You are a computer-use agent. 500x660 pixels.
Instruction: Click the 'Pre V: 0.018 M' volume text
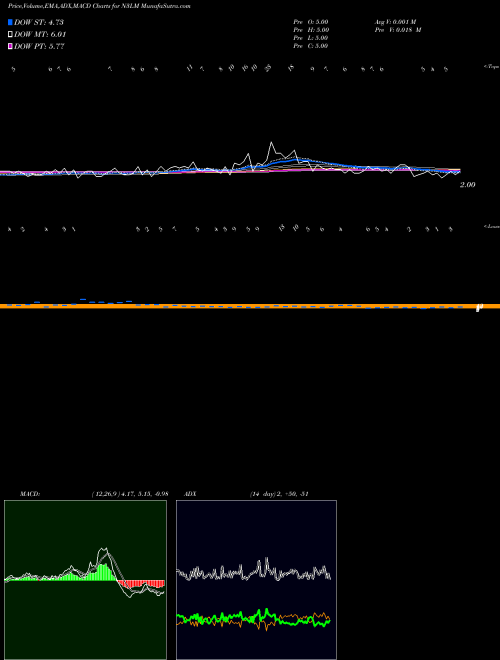click(398, 30)
